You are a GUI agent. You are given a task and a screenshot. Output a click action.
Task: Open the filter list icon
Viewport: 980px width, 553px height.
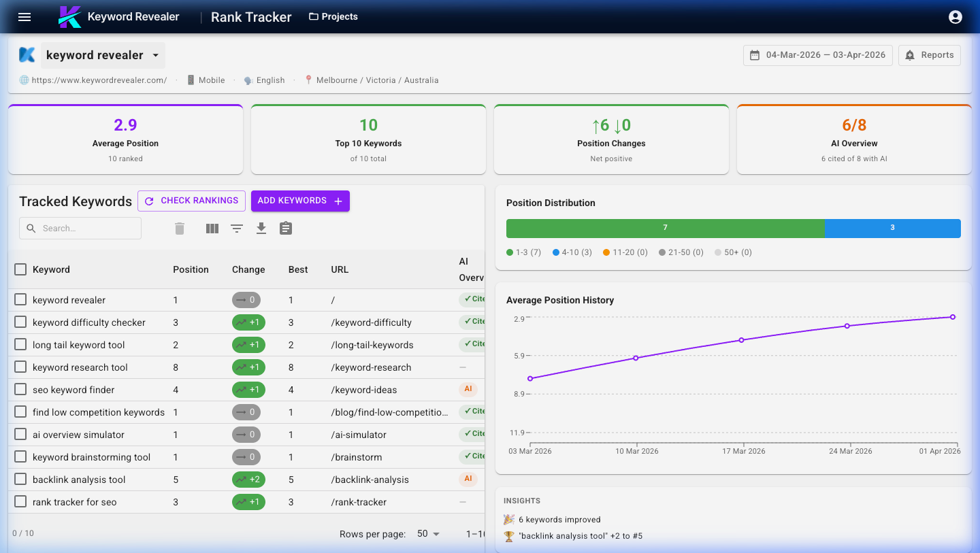tap(237, 229)
